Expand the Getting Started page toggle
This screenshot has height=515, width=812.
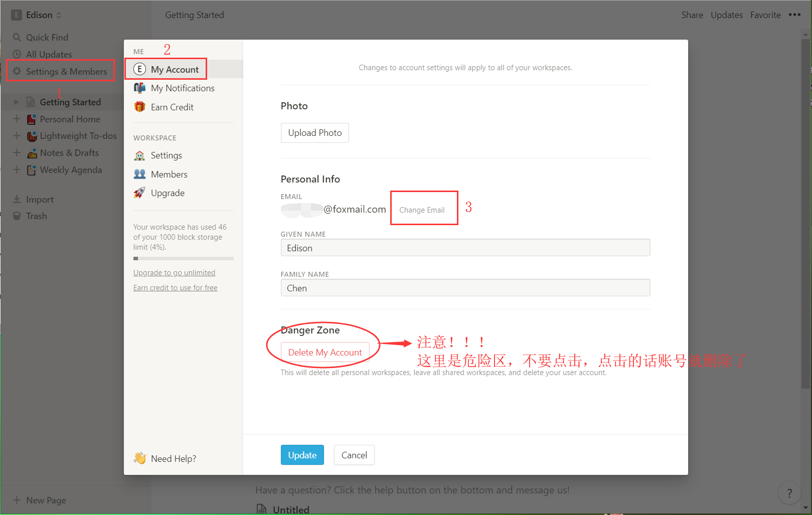17,102
